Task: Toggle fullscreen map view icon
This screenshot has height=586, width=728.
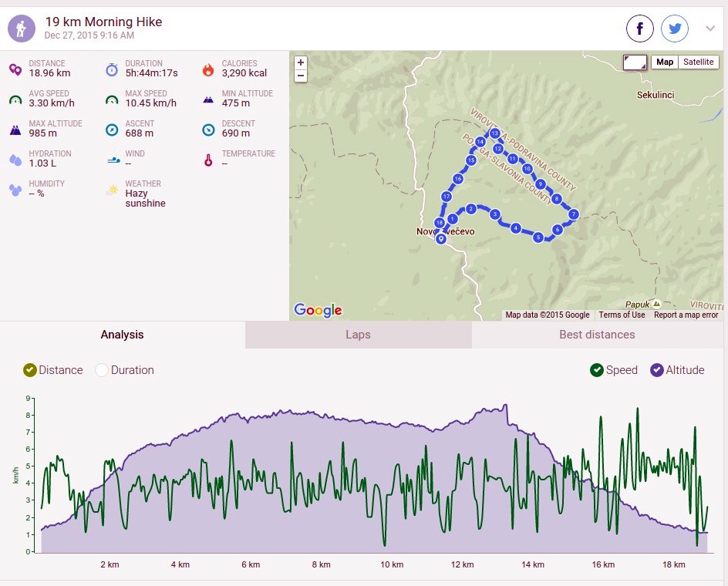Action: coord(635,62)
